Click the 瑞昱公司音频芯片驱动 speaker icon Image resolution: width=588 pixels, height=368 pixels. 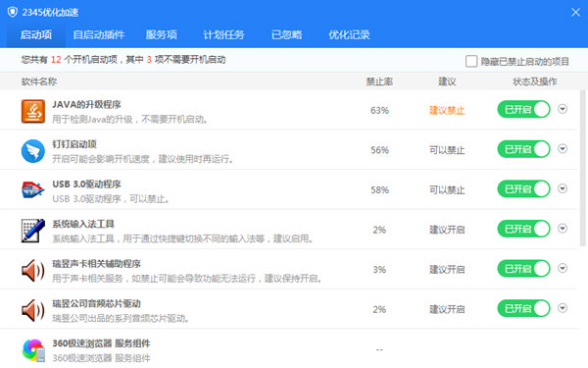tap(33, 310)
